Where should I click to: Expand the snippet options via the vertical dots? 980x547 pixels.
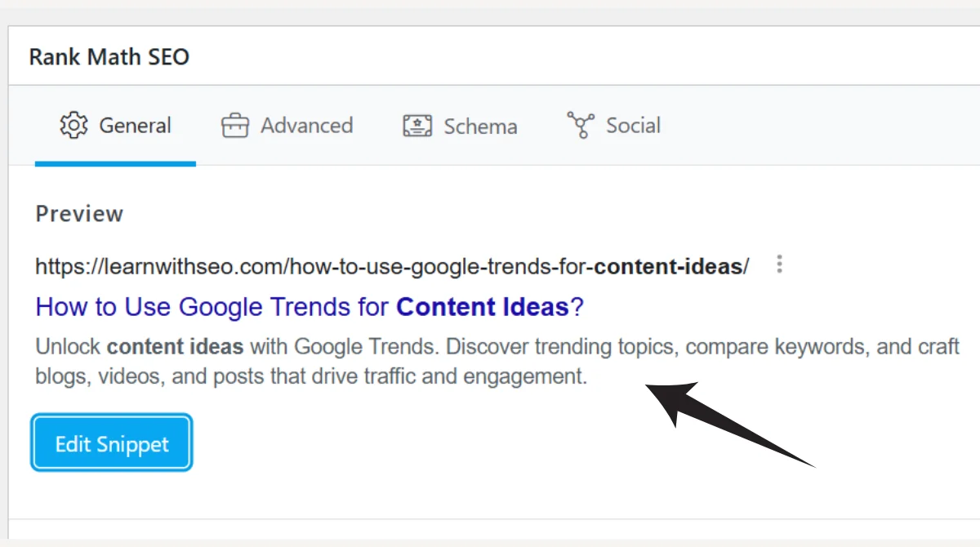point(779,264)
